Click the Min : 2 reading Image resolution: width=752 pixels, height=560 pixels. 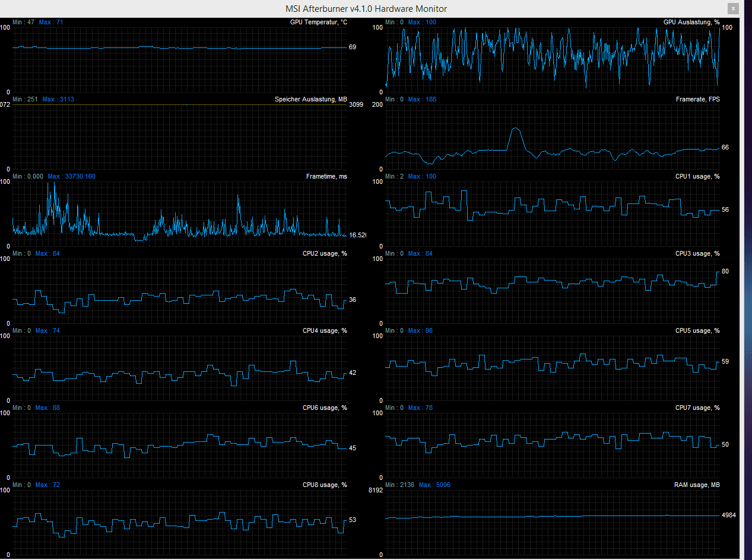[394, 176]
